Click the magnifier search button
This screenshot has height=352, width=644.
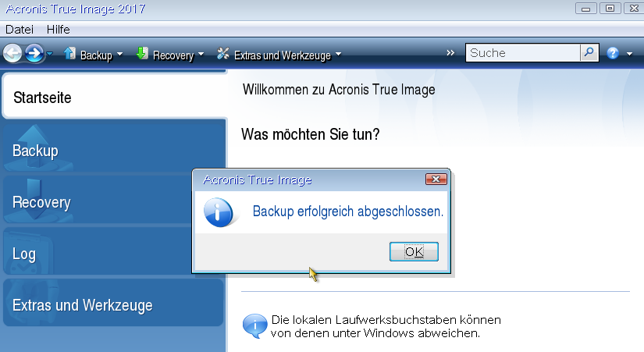click(589, 53)
